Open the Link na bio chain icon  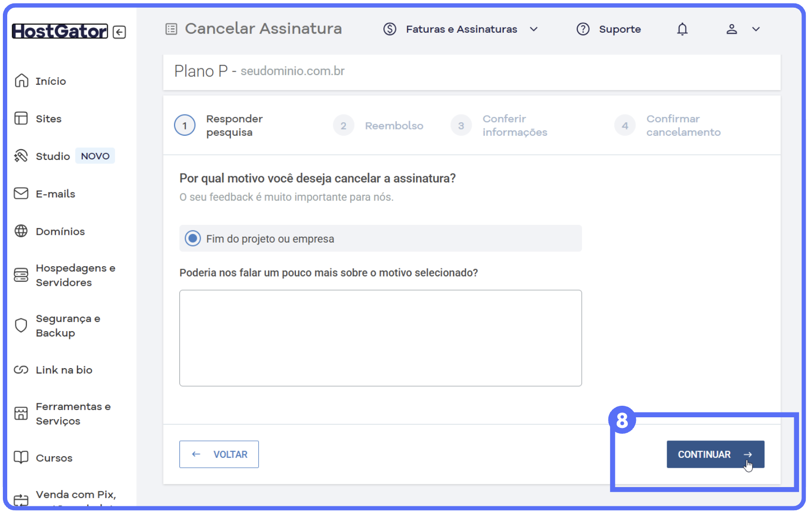[21, 370]
